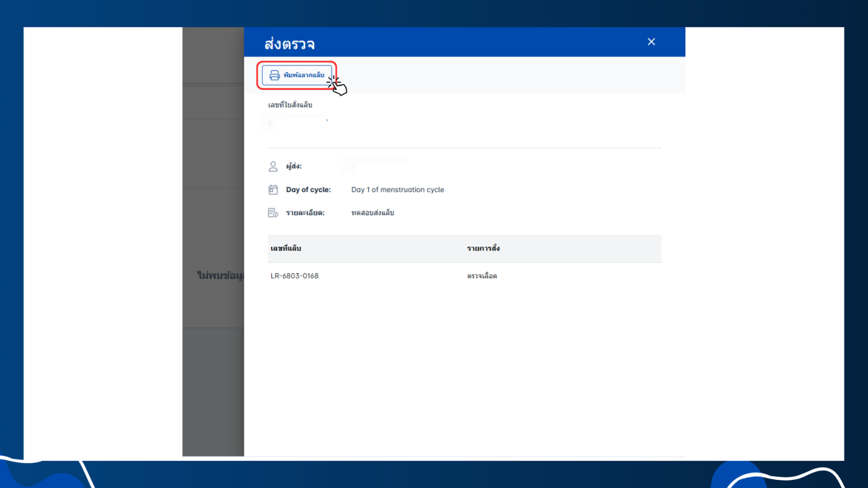Image resolution: width=868 pixels, height=488 pixels.
Task: Select lab number LR-6803-0168 cell
Action: point(294,276)
